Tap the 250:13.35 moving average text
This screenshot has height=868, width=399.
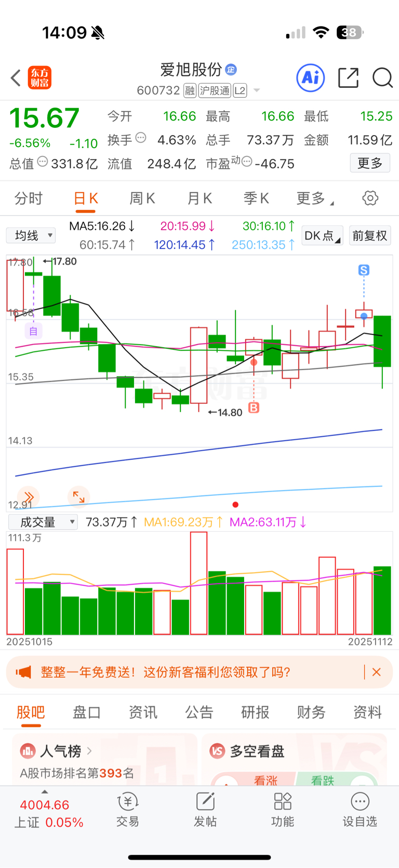(263, 245)
